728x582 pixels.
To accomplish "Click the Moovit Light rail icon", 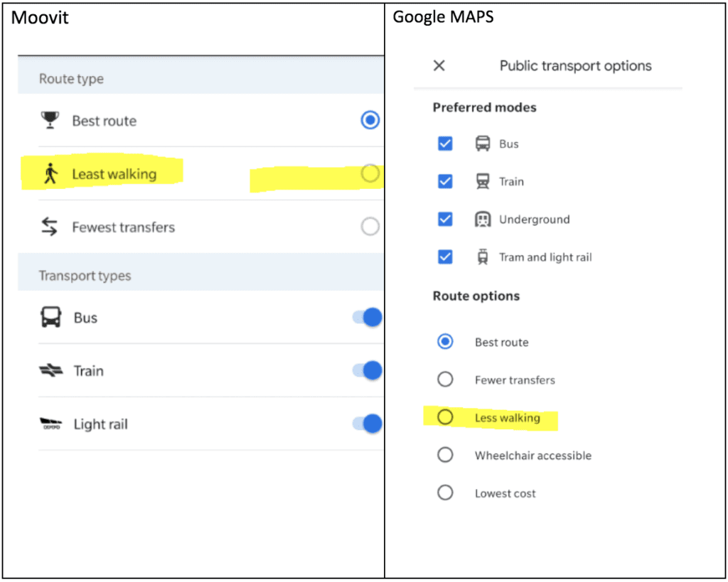I will [50, 424].
